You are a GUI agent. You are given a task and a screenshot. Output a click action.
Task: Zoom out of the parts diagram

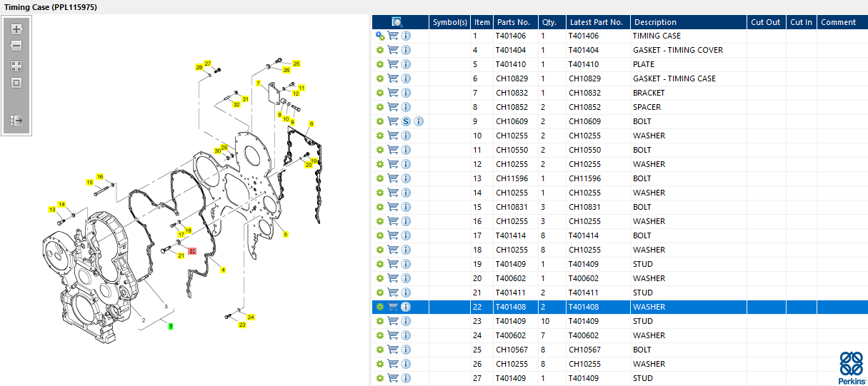(16, 46)
